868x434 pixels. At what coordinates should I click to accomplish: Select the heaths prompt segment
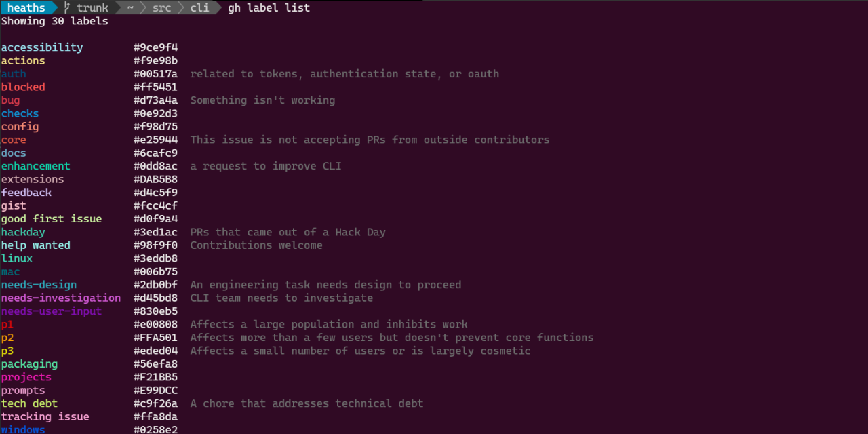pyautogui.click(x=26, y=8)
